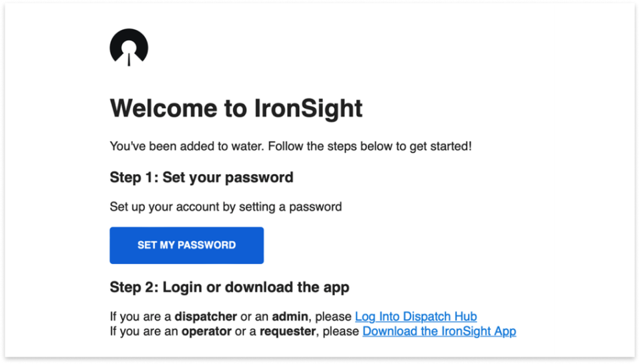Click the Welcome to IronSight heading
This screenshot has height=364, width=640.
point(236,108)
